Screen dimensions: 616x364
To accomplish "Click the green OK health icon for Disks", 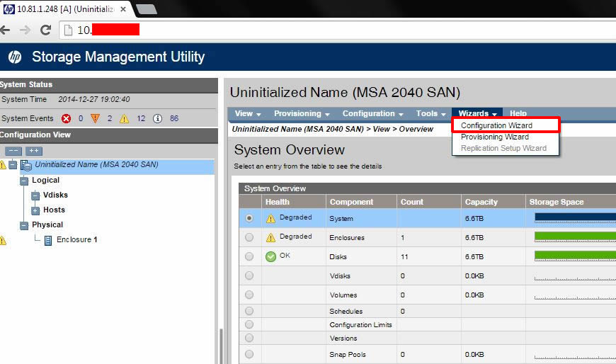I will (270, 256).
